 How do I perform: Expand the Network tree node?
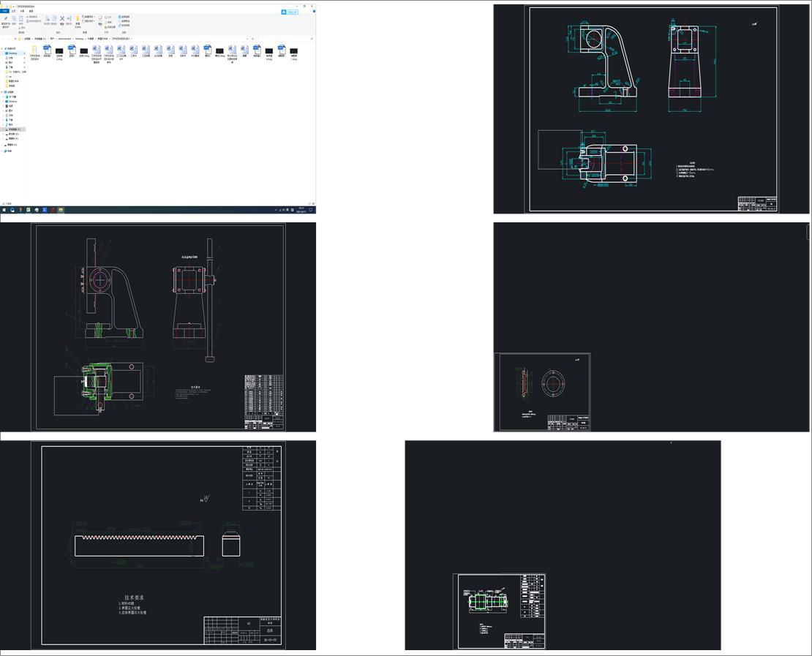pyautogui.click(x=2, y=151)
